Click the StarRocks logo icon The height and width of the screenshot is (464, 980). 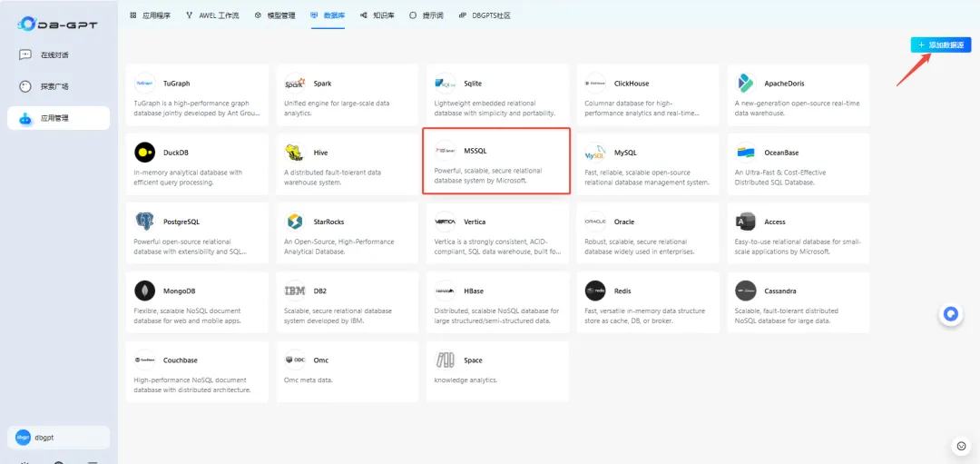tap(294, 221)
